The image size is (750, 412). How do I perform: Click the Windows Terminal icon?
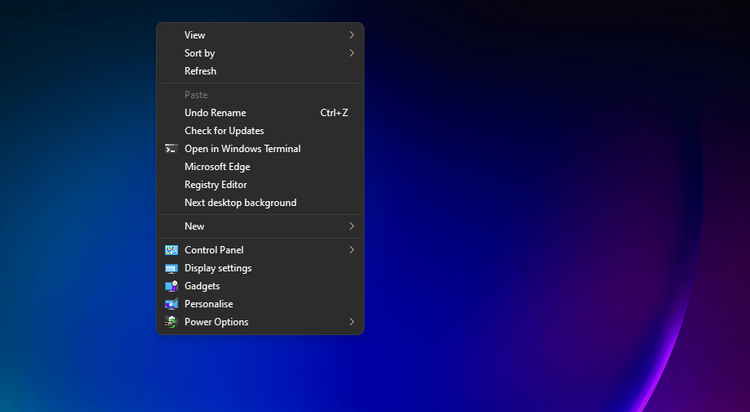click(171, 149)
